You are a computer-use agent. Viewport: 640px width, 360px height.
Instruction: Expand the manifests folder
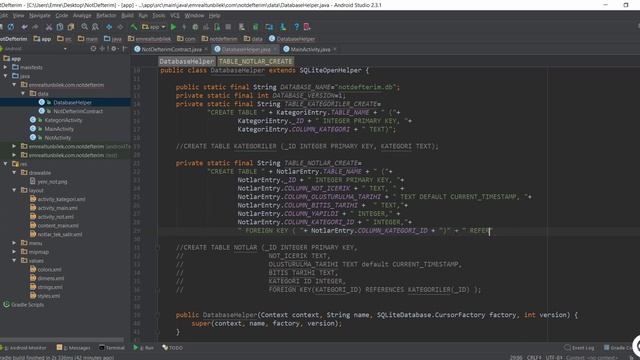[x=6, y=67]
